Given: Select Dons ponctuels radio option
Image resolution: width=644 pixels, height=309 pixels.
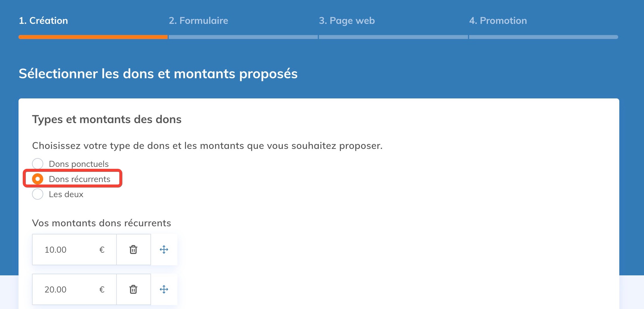Looking at the screenshot, I should [38, 164].
